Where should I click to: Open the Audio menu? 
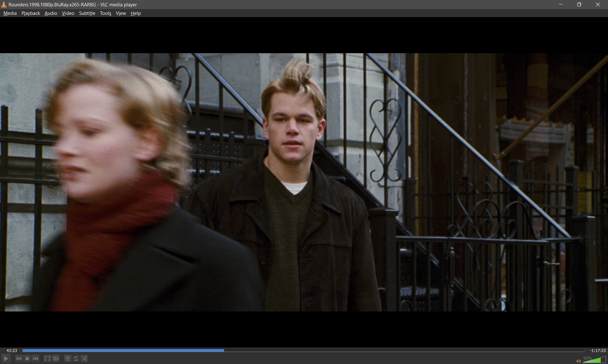click(51, 13)
